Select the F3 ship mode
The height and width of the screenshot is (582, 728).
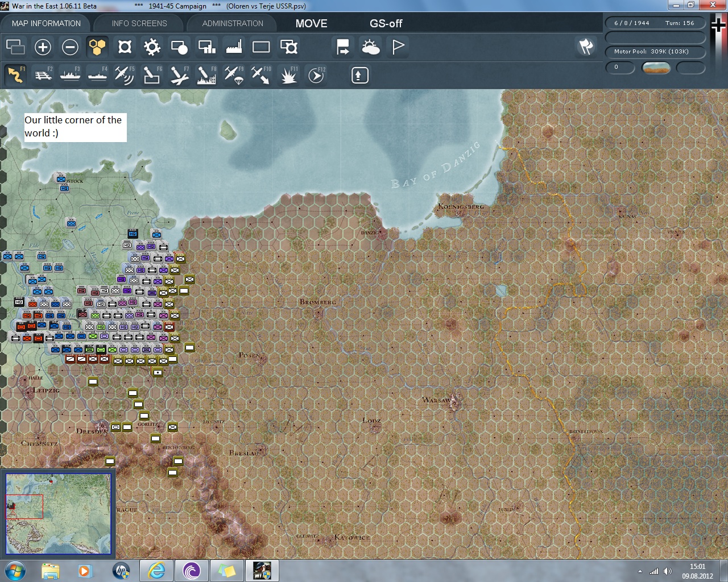coord(70,75)
